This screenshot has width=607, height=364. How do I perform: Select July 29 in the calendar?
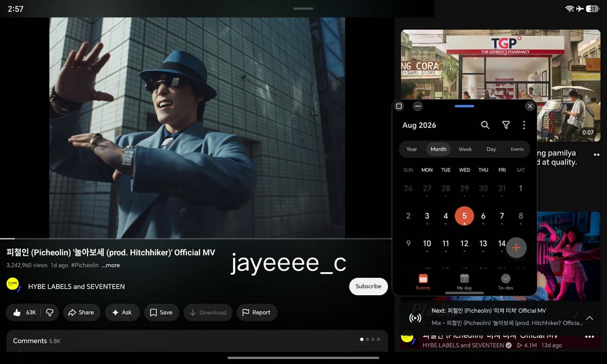pos(464,189)
